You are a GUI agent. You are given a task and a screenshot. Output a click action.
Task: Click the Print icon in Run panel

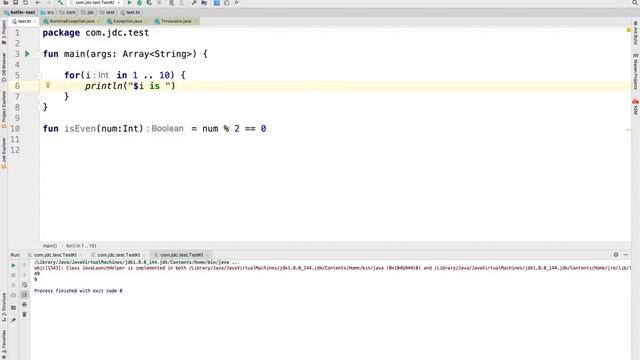tap(24, 304)
